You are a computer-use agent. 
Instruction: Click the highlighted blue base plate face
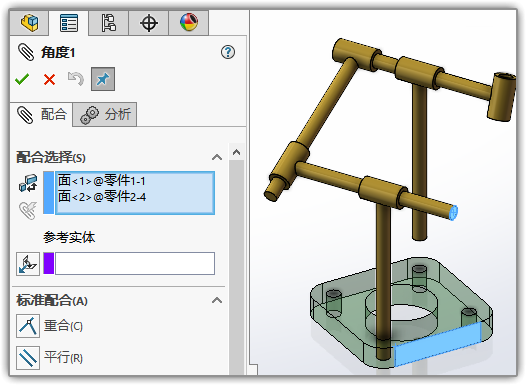438,344
